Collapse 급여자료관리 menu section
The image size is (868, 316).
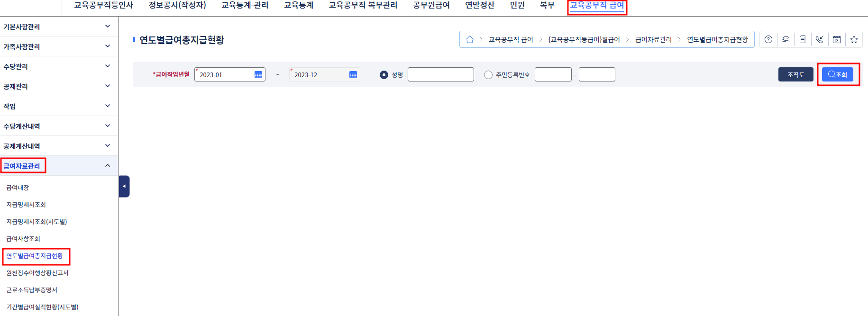point(59,166)
